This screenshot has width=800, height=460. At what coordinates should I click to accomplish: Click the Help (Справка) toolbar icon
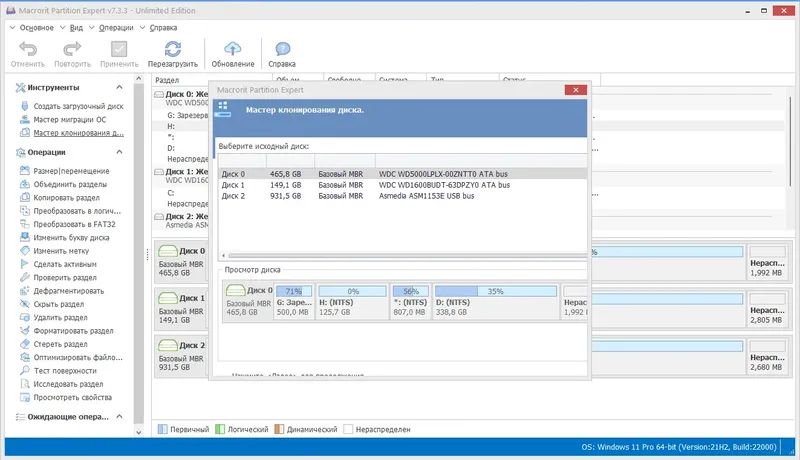click(x=282, y=49)
